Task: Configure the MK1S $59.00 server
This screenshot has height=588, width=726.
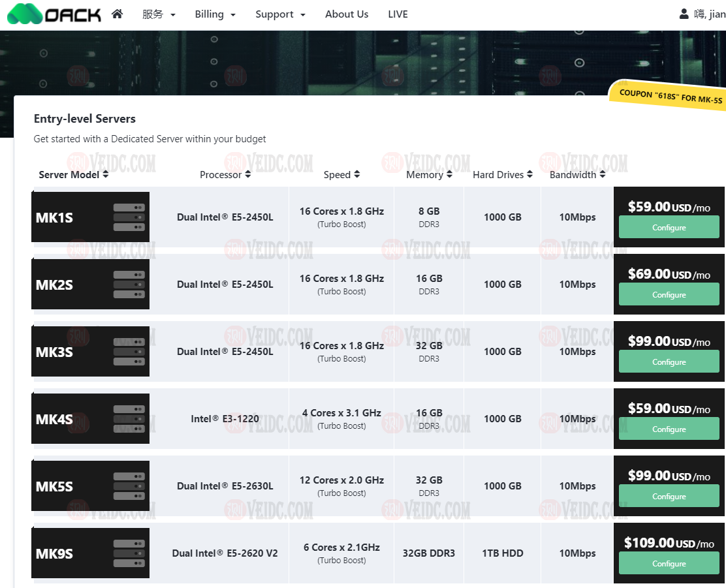Action: tap(669, 227)
